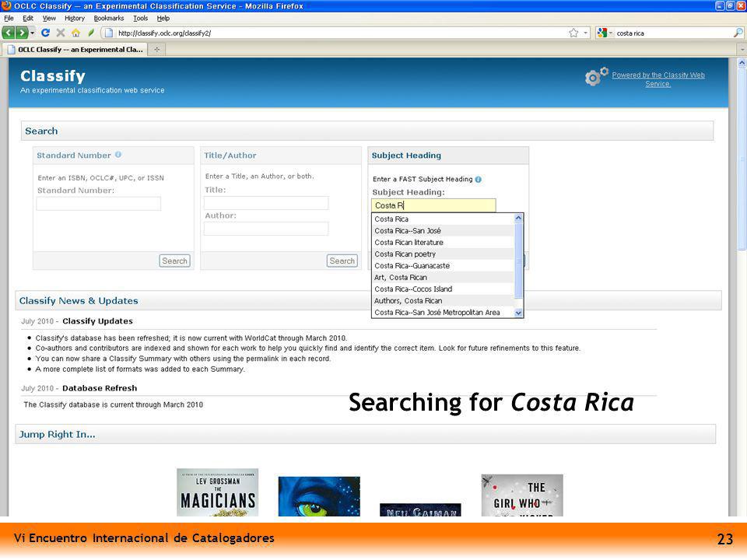The image size is (747, 560).
Task: Select 'Costa Rican poetry' suggestion
Action: (443, 254)
